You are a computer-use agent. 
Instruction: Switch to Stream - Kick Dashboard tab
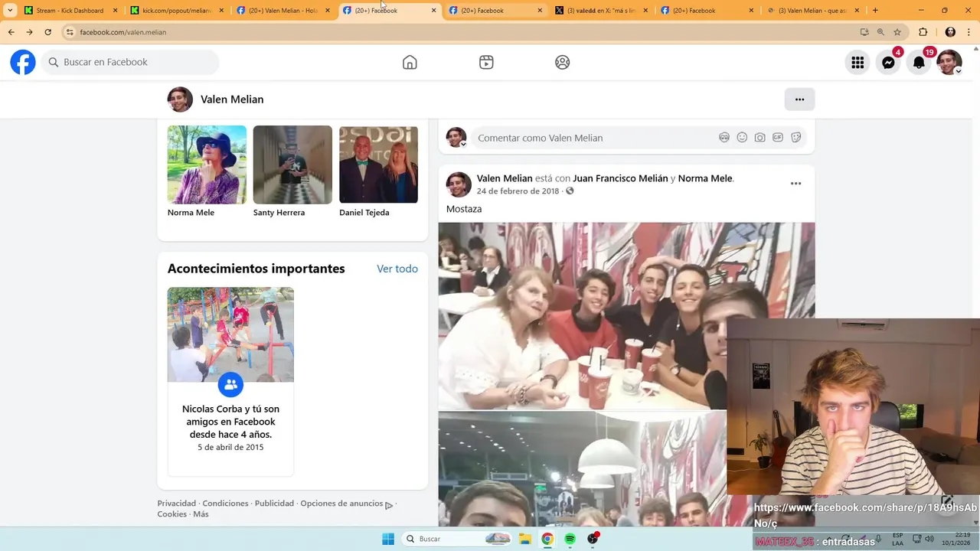pyautogui.click(x=70, y=11)
